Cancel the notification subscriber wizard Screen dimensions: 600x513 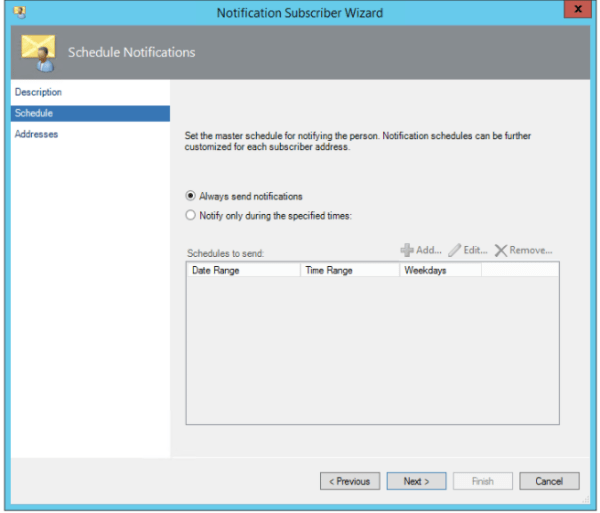pos(549,481)
